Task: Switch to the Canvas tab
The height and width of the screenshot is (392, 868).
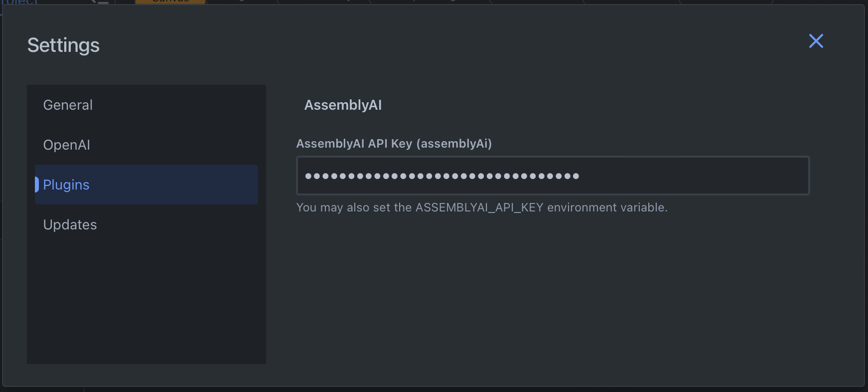Action: point(169,2)
